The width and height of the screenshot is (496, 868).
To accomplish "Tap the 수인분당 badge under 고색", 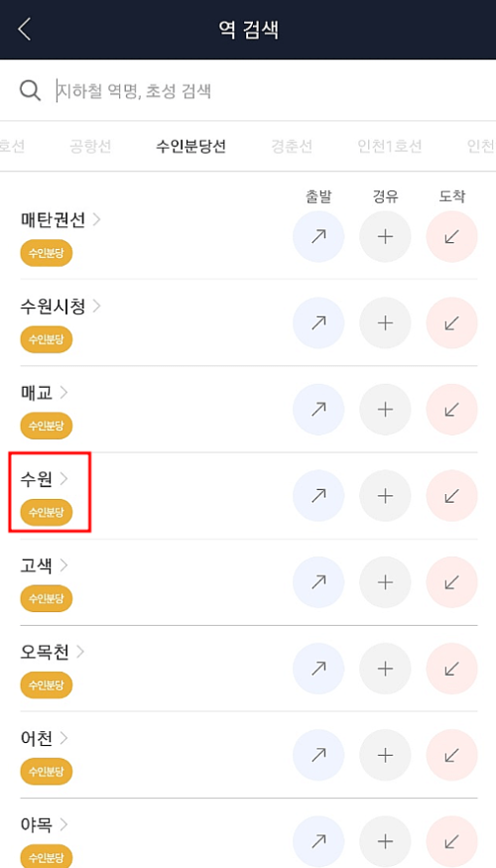I will tap(47, 598).
